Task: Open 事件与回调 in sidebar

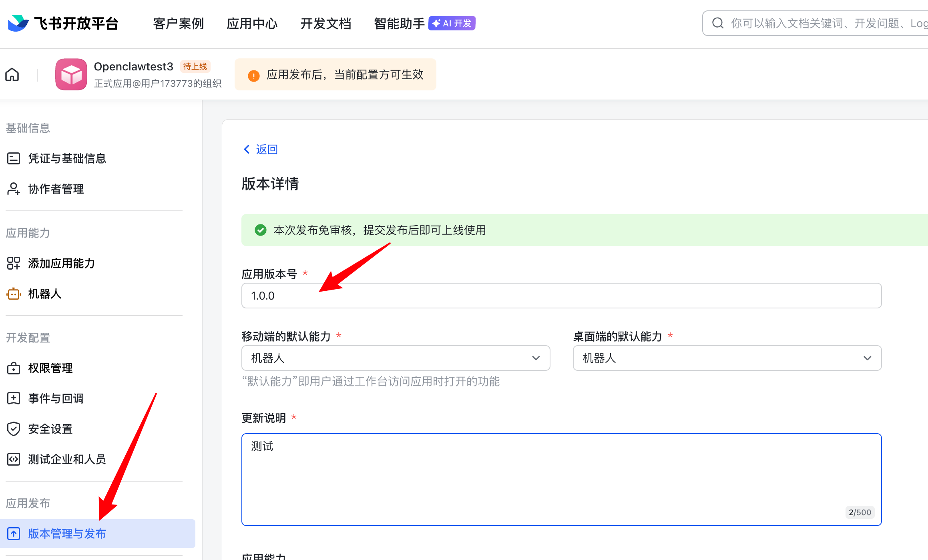Action: pos(56,398)
